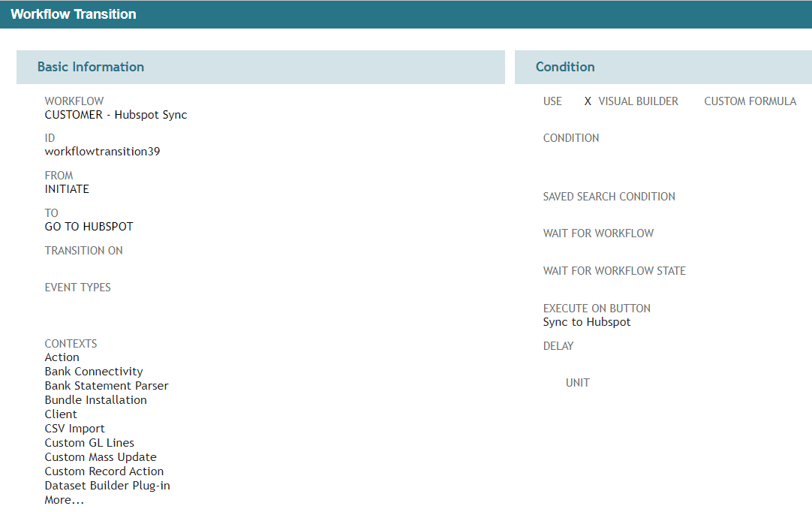Click the Workflow Transition page title
This screenshot has height=512, width=812.
(73, 14)
